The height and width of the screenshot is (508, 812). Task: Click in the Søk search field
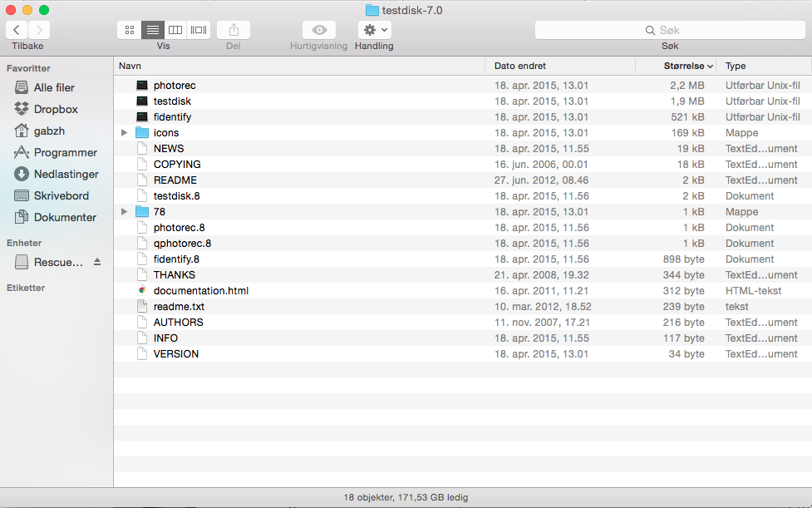pos(670,30)
